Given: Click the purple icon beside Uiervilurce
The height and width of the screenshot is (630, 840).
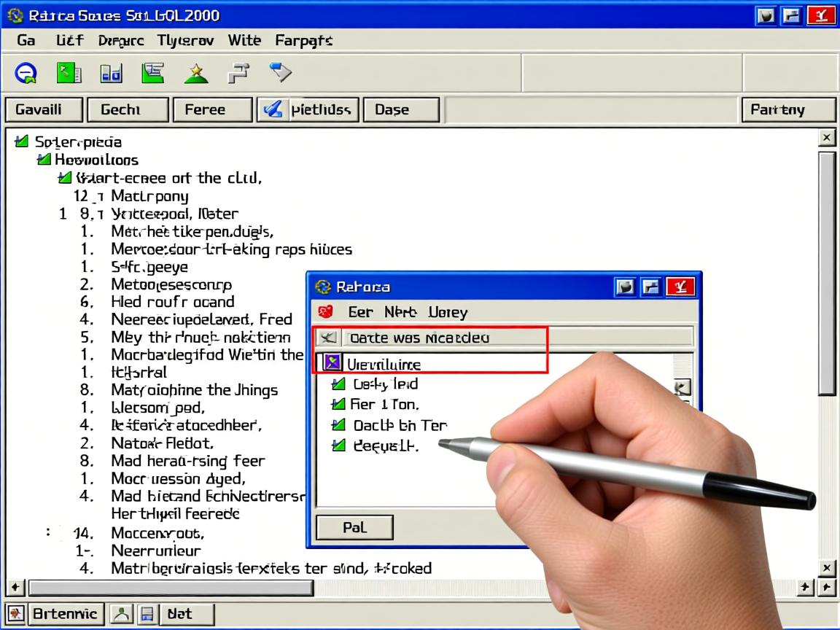Looking at the screenshot, I should tap(332, 362).
